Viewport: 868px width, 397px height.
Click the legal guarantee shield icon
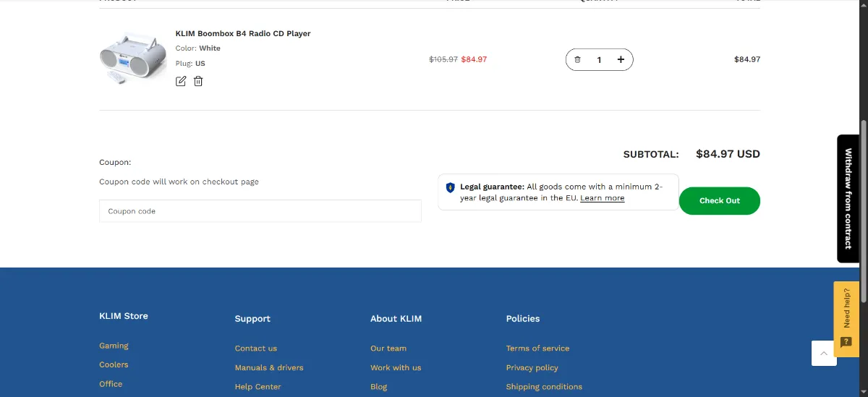pyautogui.click(x=451, y=187)
